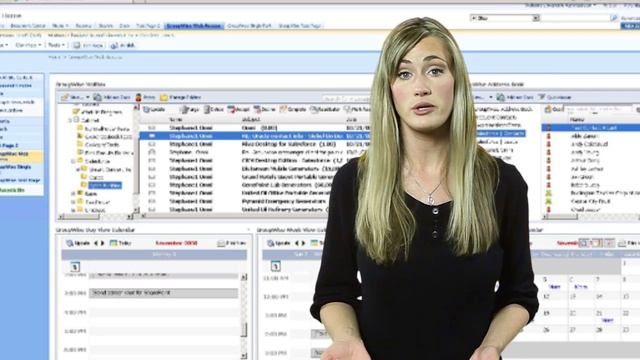Open United Oil Refinery Generators message
Viewport: 640px width, 360px height.
click(284, 209)
